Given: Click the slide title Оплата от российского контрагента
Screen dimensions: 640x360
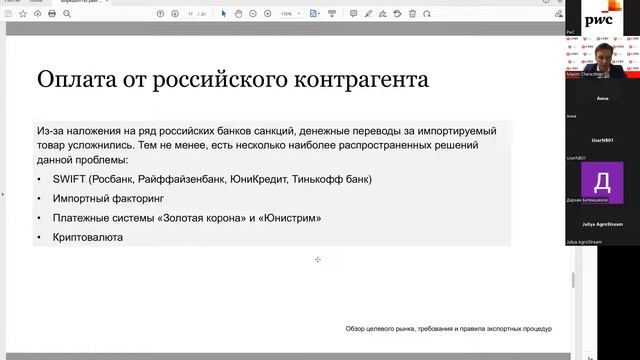Looking at the screenshot, I should pos(233,80).
